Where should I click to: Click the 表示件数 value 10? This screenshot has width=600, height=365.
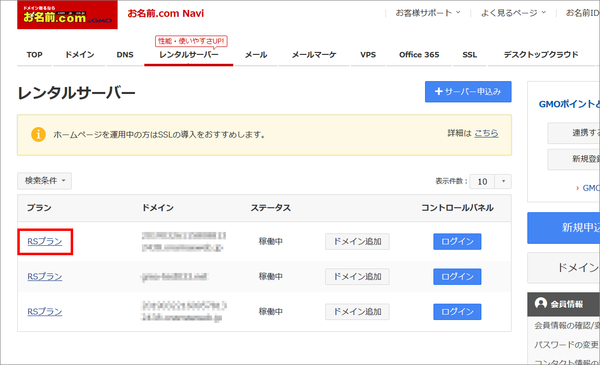click(482, 181)
